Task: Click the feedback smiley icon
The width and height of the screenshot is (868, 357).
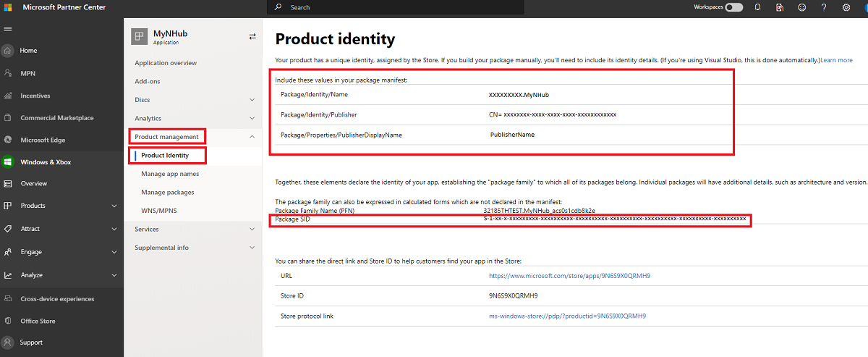Action: [801, 7]
